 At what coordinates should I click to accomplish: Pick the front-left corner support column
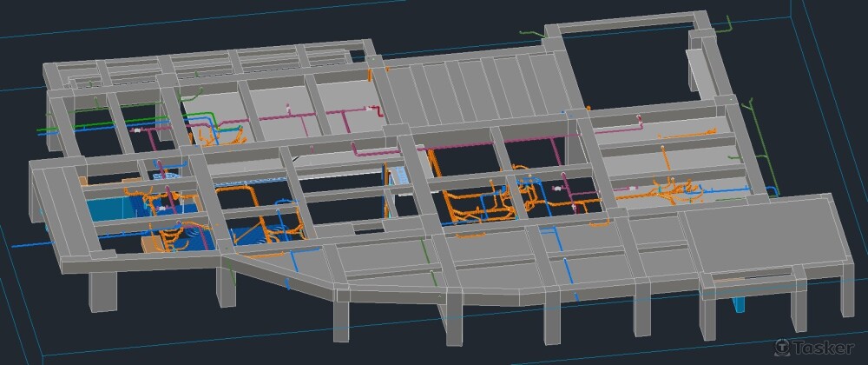tap(102, 290)
